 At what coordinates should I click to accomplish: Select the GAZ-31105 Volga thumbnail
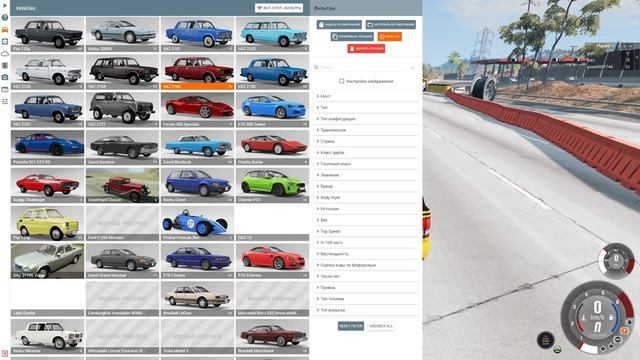pos(47,261)
